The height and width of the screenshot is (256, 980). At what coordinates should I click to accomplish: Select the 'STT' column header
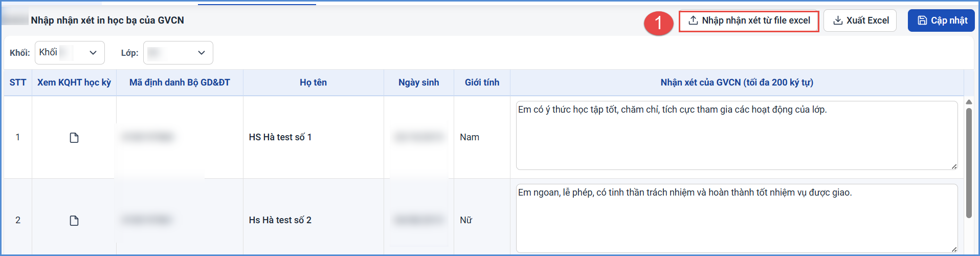18,82
